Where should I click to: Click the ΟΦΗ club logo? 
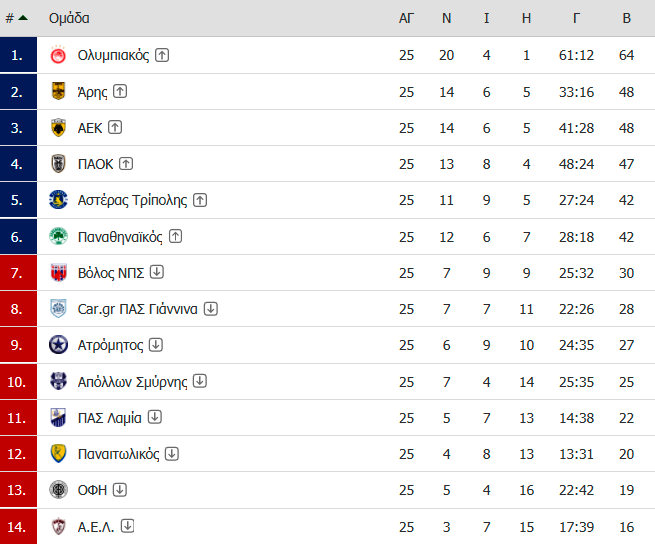(58, 490)
